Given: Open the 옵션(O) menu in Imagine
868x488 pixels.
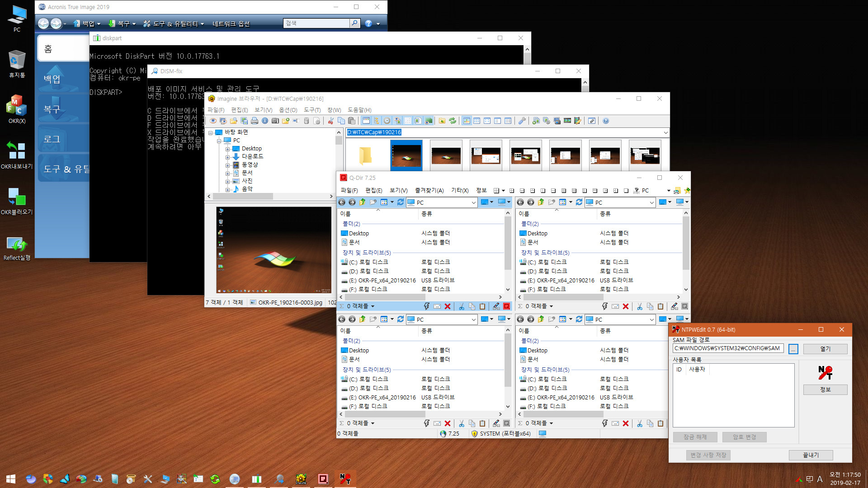Looking at the screenshot, I should point(288,110).
